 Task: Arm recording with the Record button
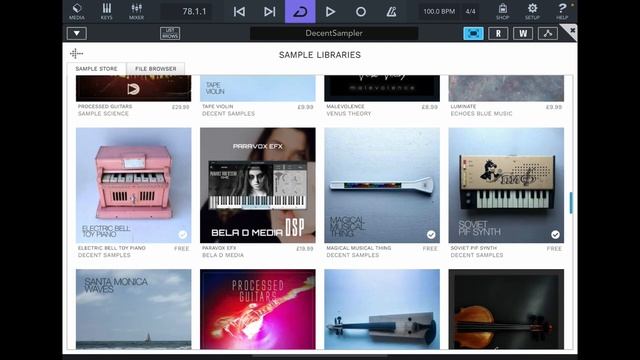tap(361, 11)
